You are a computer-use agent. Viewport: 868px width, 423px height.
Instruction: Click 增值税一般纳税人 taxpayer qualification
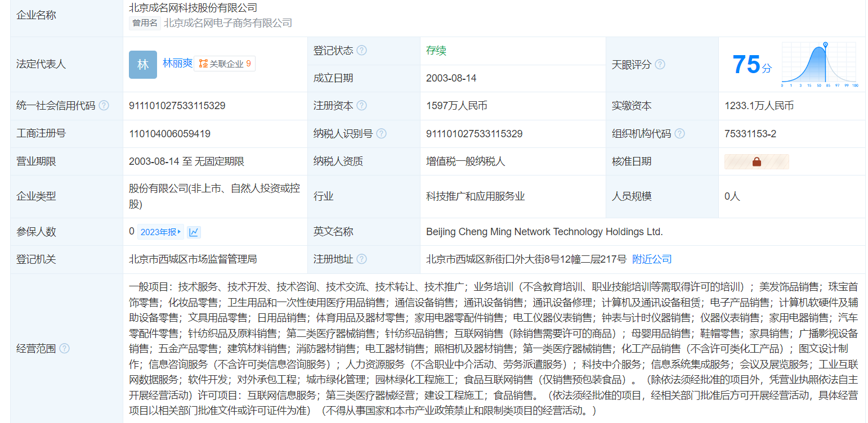point(466,161)
